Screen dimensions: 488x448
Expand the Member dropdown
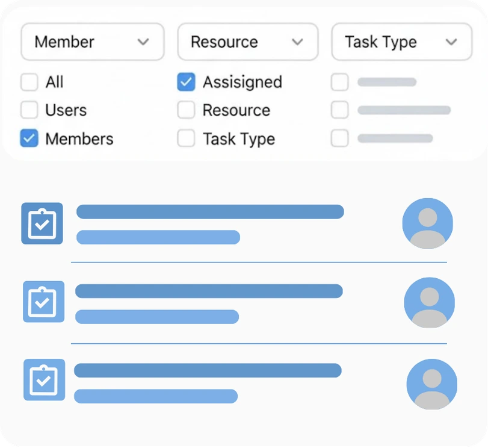click(93, 42)
